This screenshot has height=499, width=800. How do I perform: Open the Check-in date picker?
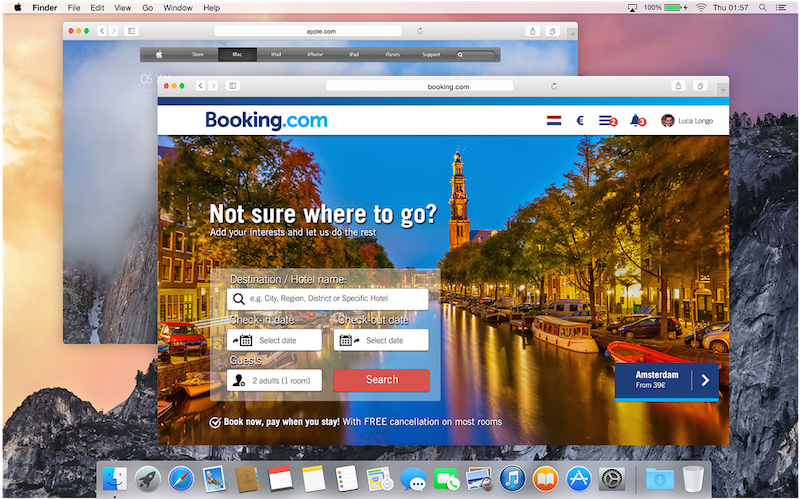274,340
